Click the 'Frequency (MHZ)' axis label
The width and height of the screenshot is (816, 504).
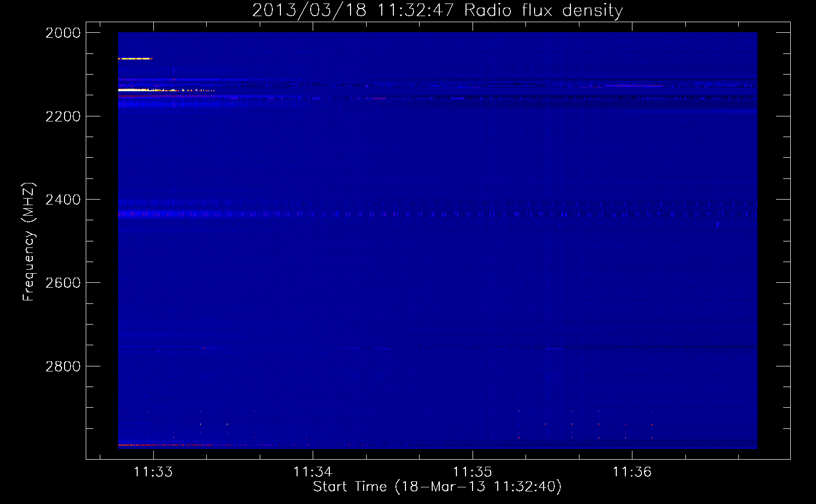(29, 242)
